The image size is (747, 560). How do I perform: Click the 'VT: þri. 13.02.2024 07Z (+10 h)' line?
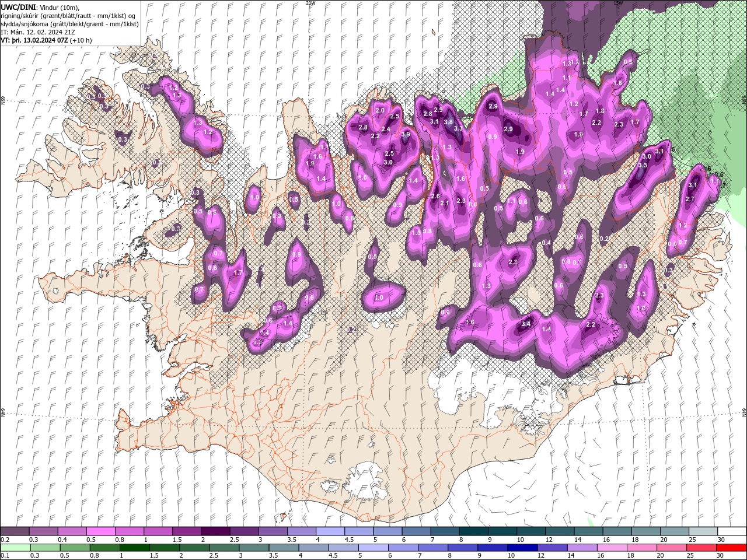coord(46,40)
